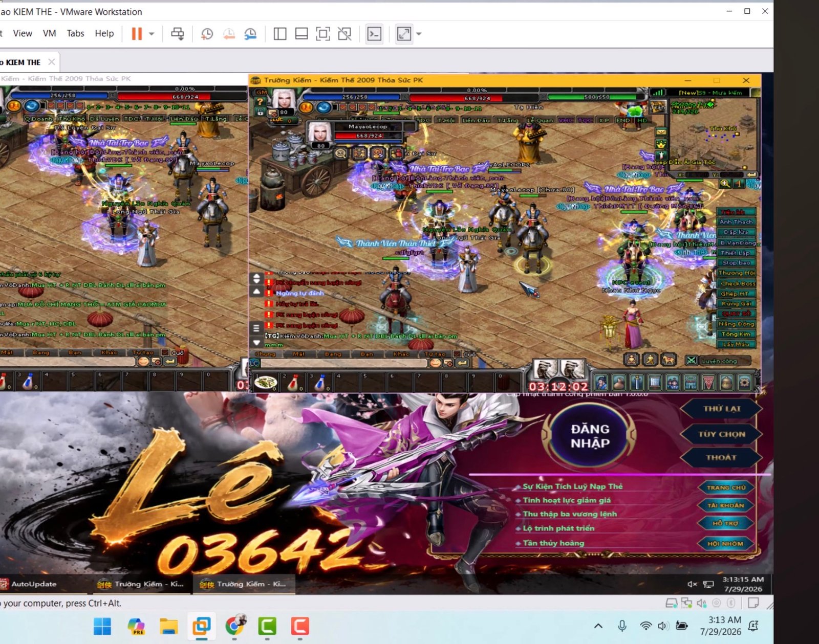Toggle the guest tray muted speaker icon
Screen dimensions: 819x644
coord(692,584)
